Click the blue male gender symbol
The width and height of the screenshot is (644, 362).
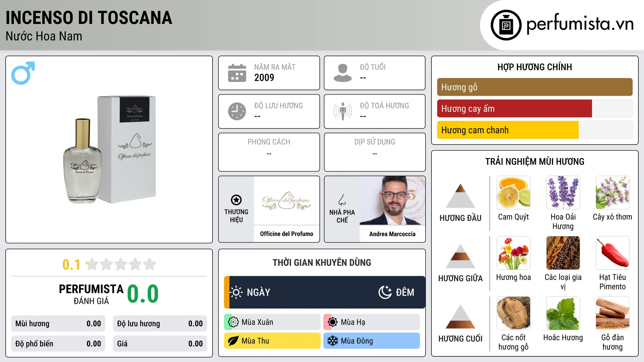tap(23, 73)
